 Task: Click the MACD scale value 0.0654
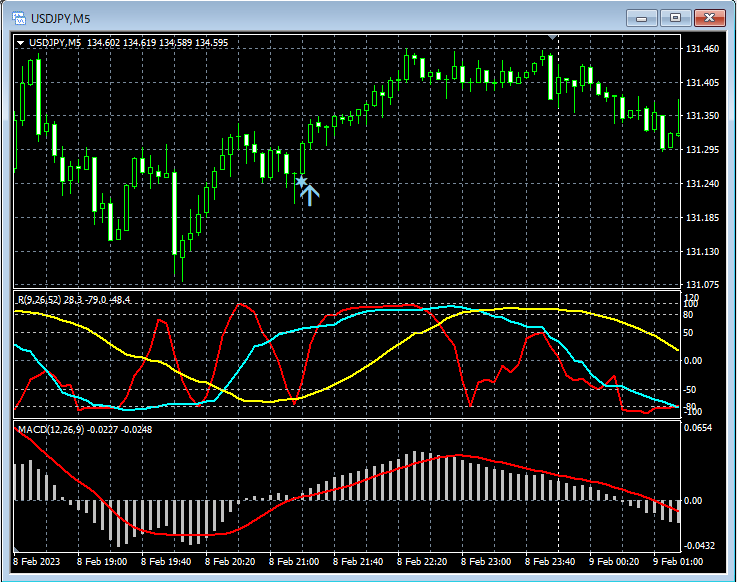click(x=698, y=428)
